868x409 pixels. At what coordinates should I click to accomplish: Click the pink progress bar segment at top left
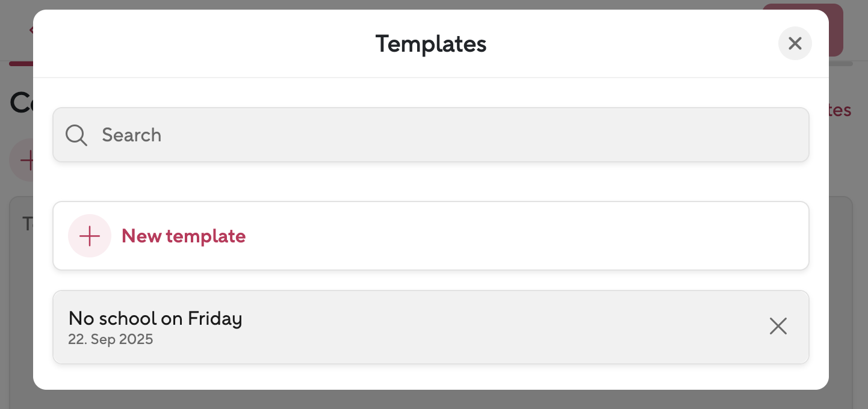pyautogui.click(x=21, y=63)
